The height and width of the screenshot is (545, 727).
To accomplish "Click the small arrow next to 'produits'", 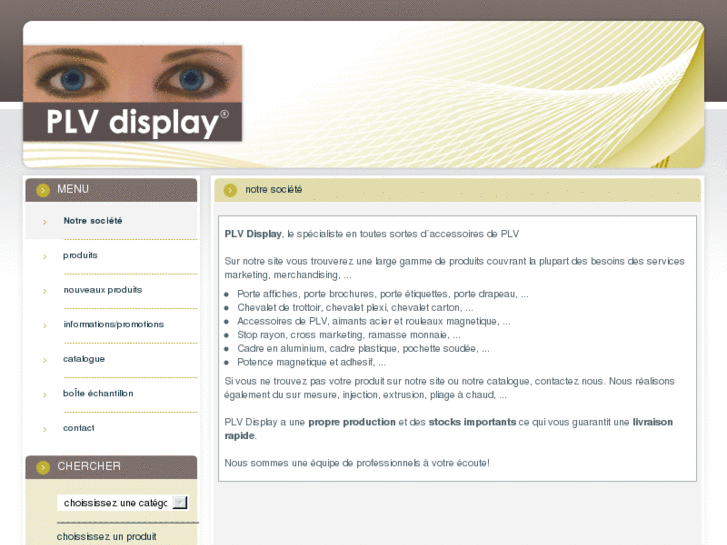I will pos(45,256).
